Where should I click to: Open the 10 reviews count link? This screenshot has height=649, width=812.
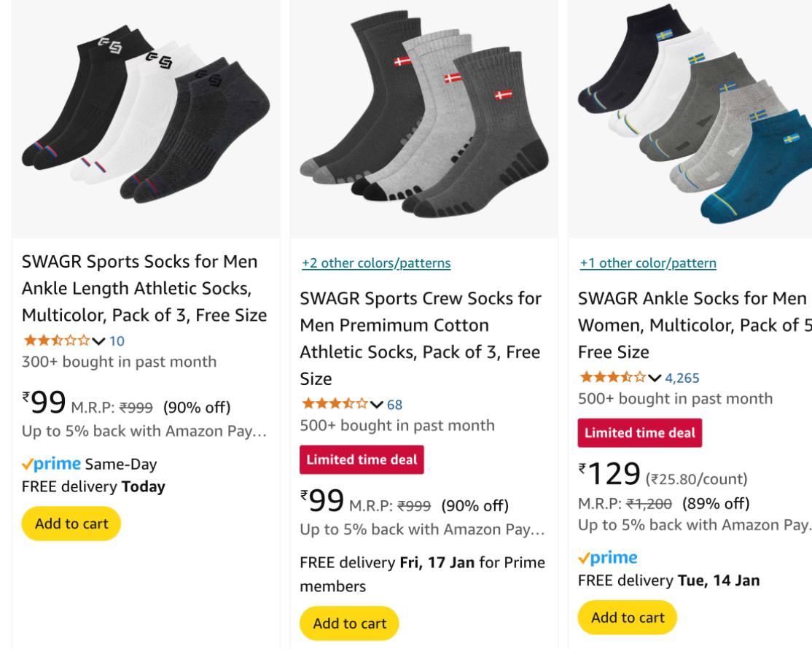(x=117, y=339)
